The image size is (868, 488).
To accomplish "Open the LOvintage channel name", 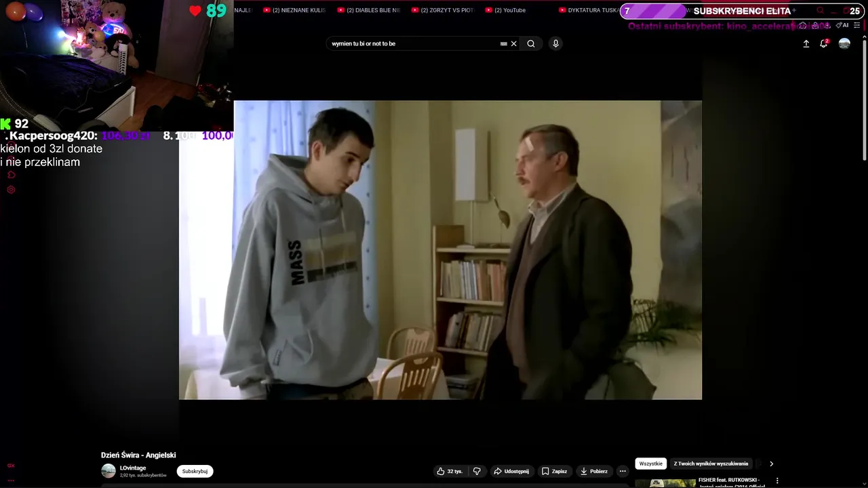I will [133, 468].
